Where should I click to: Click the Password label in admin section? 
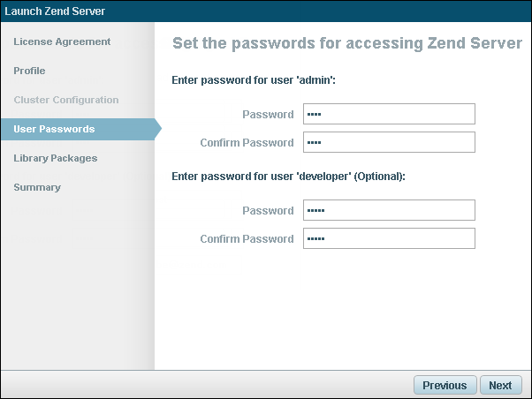268,115
